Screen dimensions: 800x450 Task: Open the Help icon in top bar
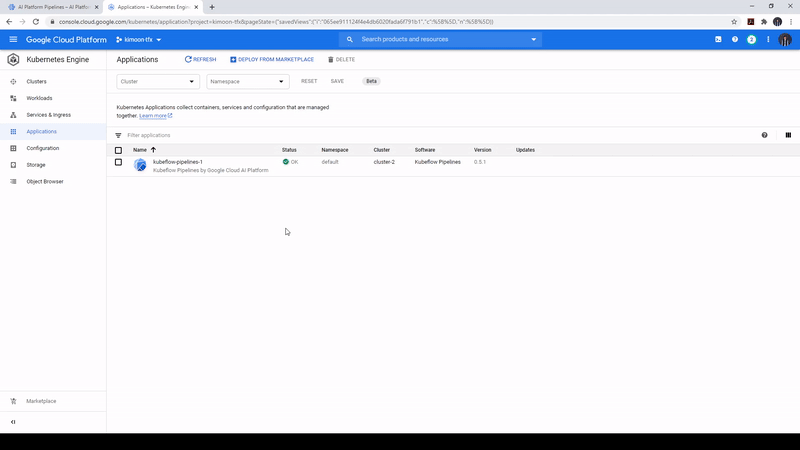point(735,39)
